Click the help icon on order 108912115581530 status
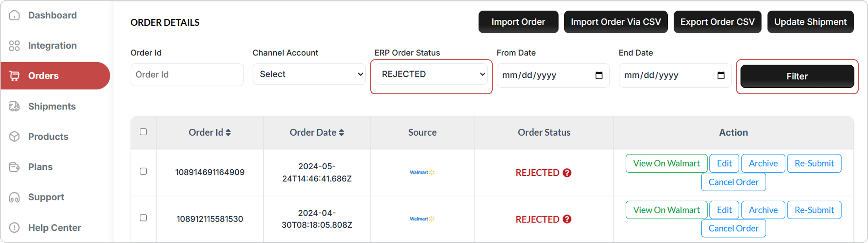 (567, 219)
